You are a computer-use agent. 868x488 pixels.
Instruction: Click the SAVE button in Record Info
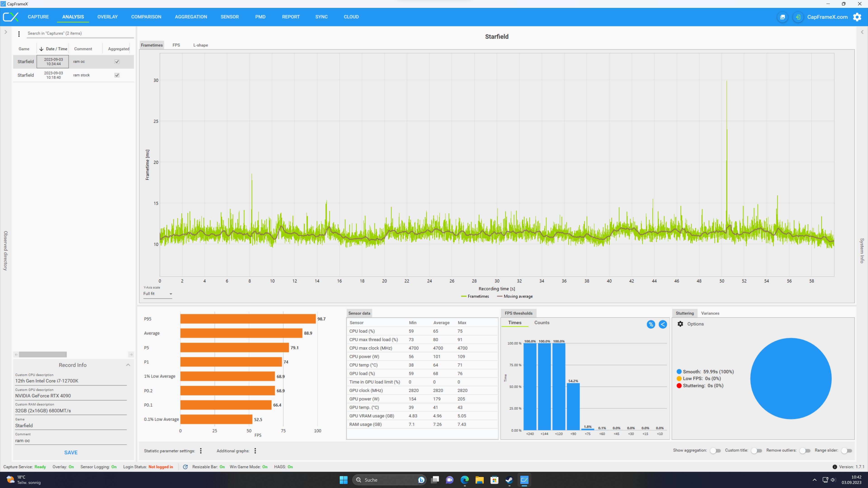pos(71,452)
